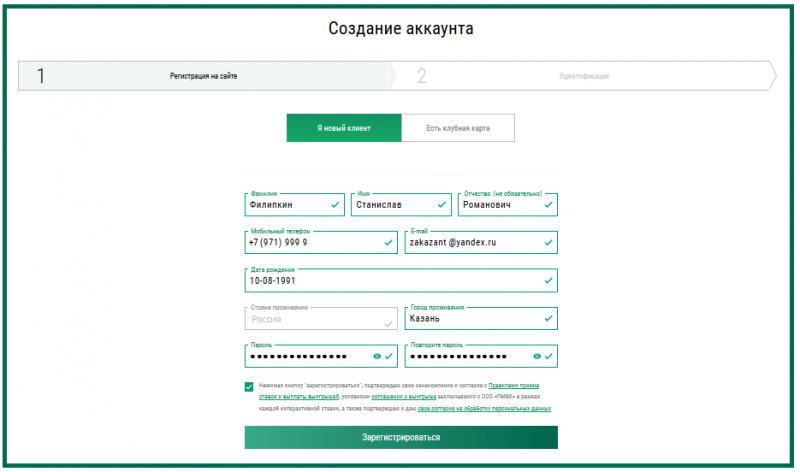Show repeated password with its eye icon
Image resolution: width=800 pixels, height=472 pixels.
537,357
